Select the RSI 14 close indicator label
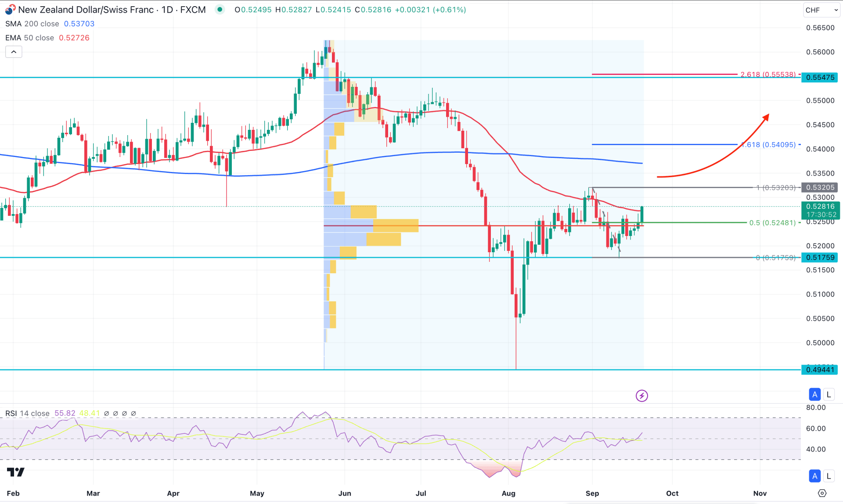Image resolution: width=843 pixels, height=504 pixels. 27,413
